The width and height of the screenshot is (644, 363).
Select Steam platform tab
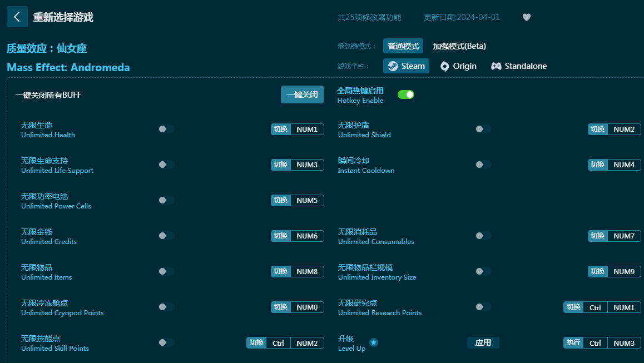click(x=406, y=66)
